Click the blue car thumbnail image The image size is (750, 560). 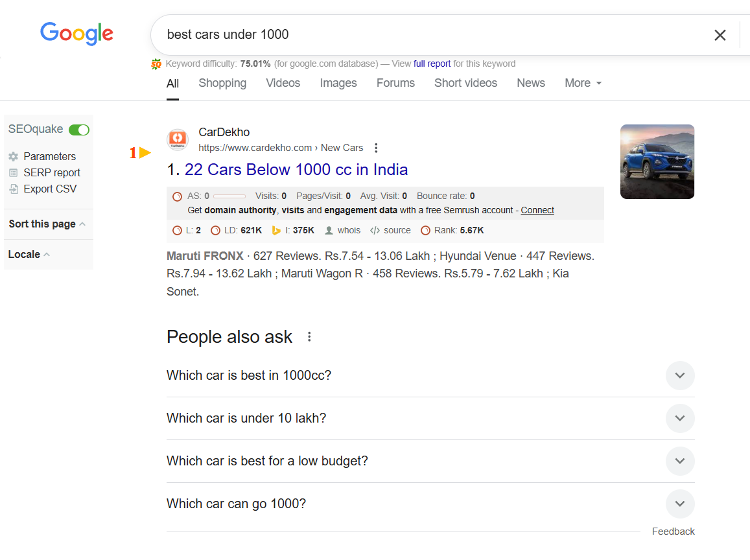pos(657,161)
